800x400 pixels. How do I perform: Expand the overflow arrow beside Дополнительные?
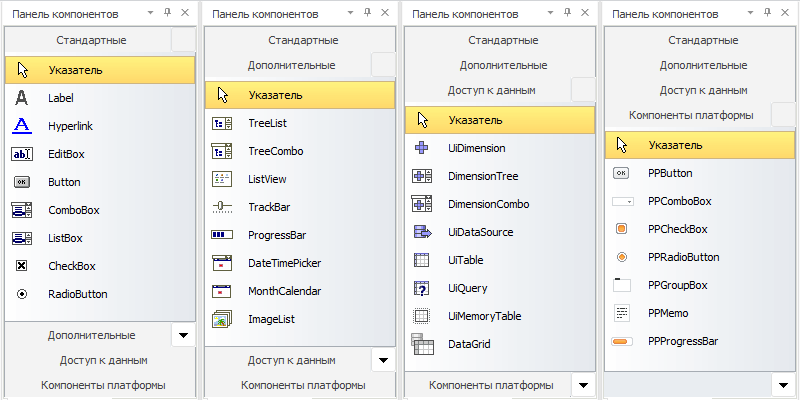[x=183, y=335]
